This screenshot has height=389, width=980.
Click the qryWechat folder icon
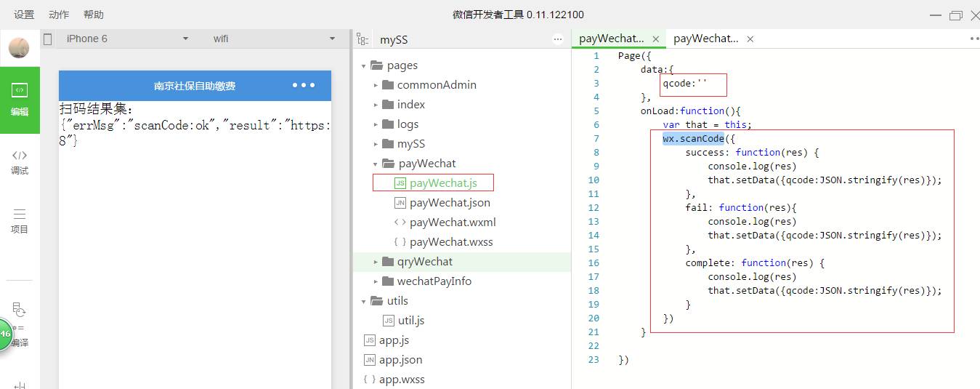[387, 262]
